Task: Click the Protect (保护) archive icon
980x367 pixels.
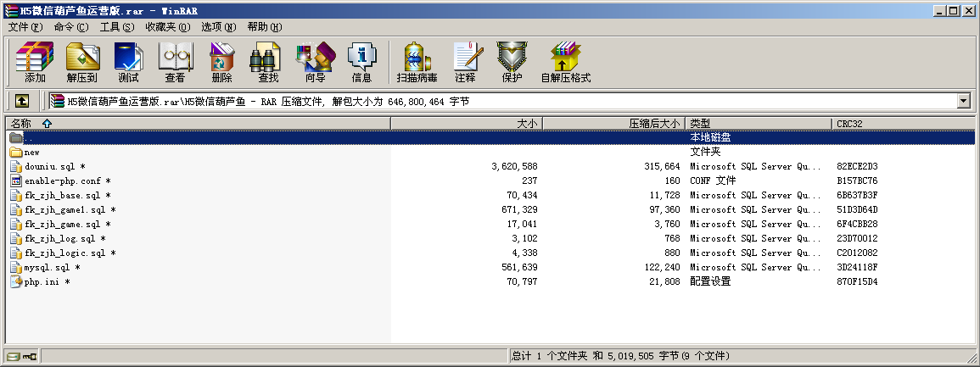Action: (512, 63)
